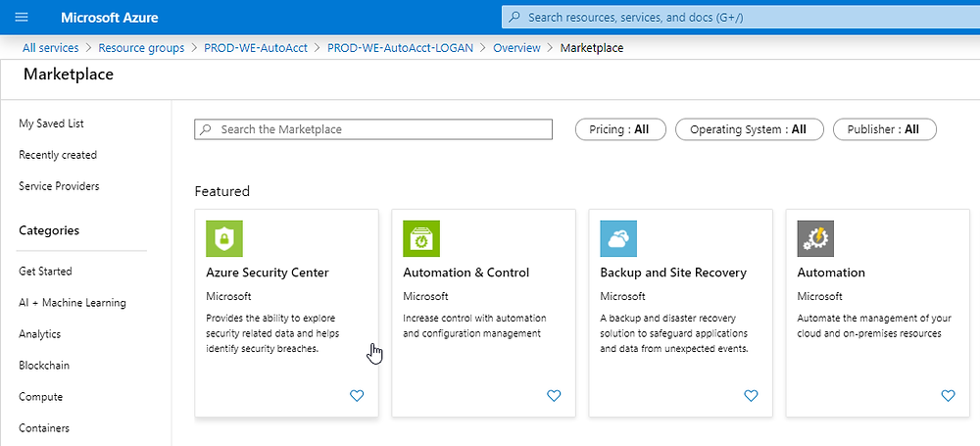The width and height of the screenshot is (980, 446).
Task: Open the Automation & Control card title
Action: (466, 273)
